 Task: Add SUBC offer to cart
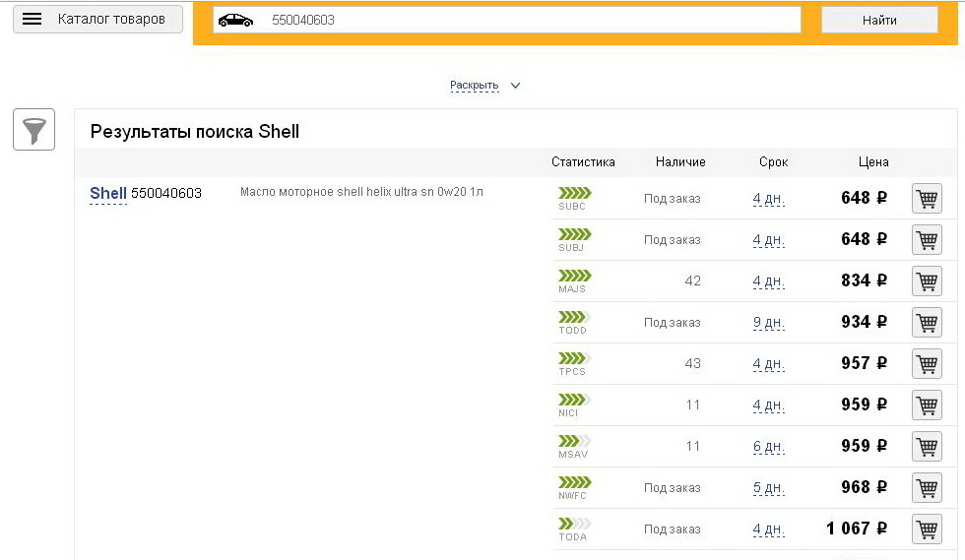pyautogui.click(x=927, y=198)
